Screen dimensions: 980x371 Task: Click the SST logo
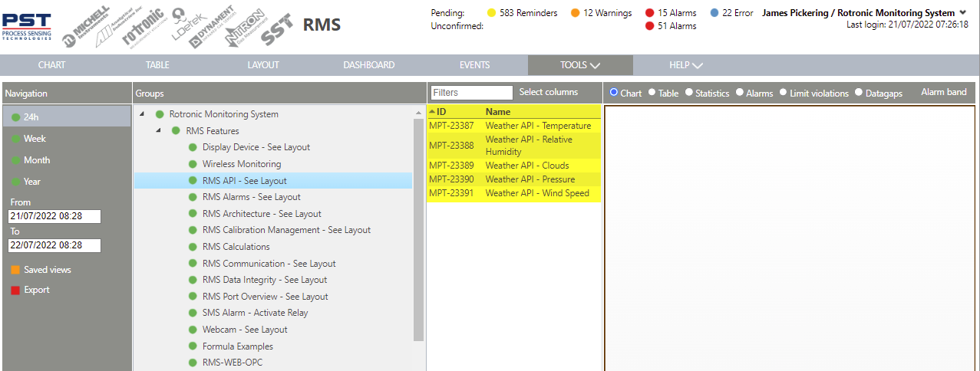[x=276, y=31]
